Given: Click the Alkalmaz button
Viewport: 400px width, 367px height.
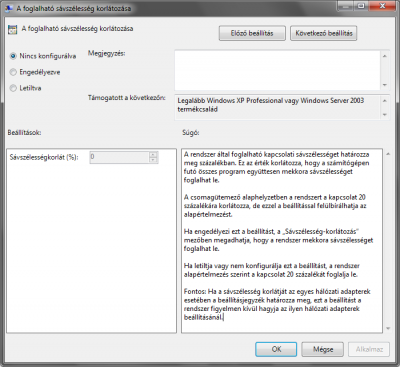Looking at the screenshot, I should click(369, 349).
